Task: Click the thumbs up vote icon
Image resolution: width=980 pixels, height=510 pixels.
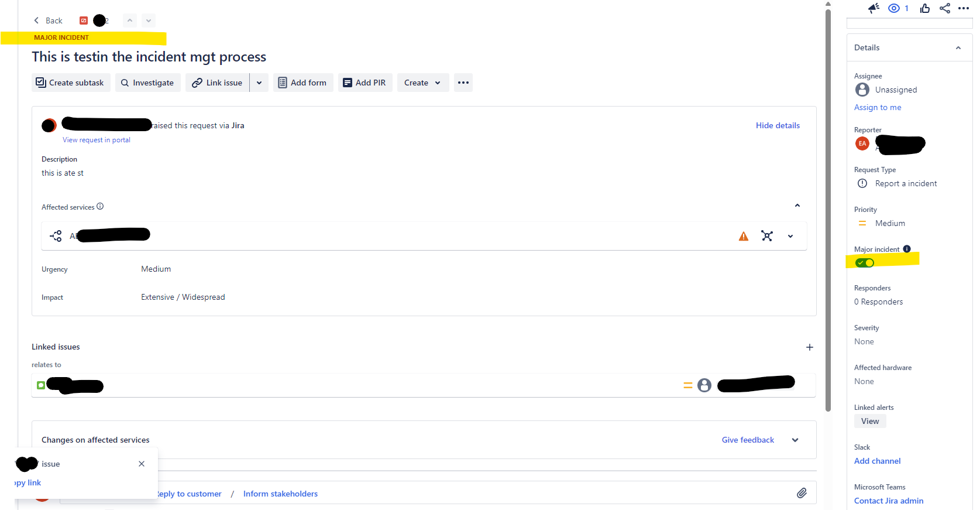Action: 925,8
